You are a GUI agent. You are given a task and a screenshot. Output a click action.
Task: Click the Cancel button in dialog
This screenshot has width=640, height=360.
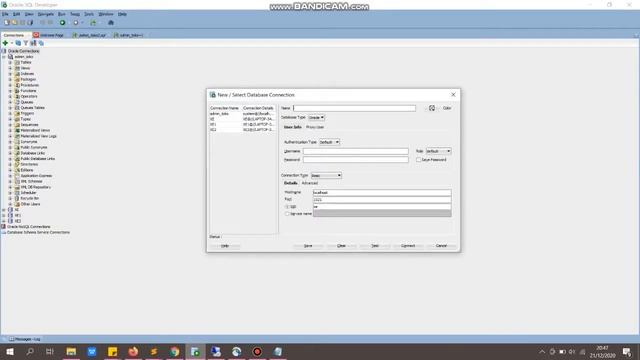(x=441, y=246)
